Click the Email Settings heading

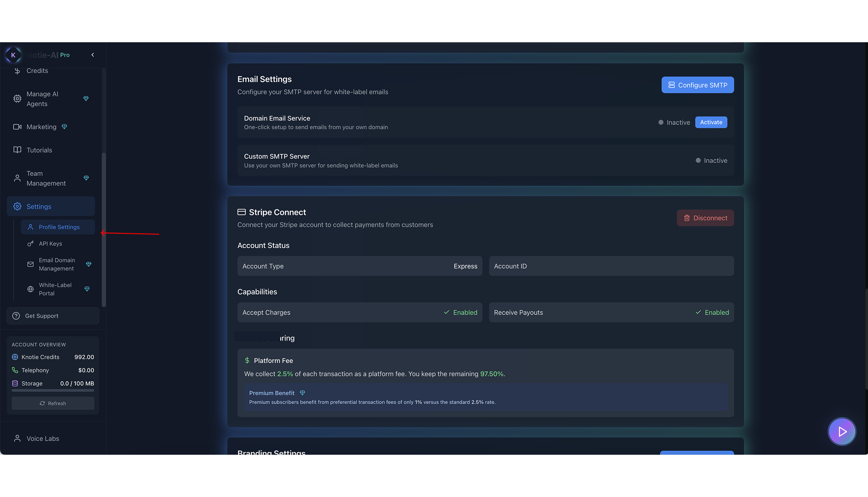click(x=265, y=80)
